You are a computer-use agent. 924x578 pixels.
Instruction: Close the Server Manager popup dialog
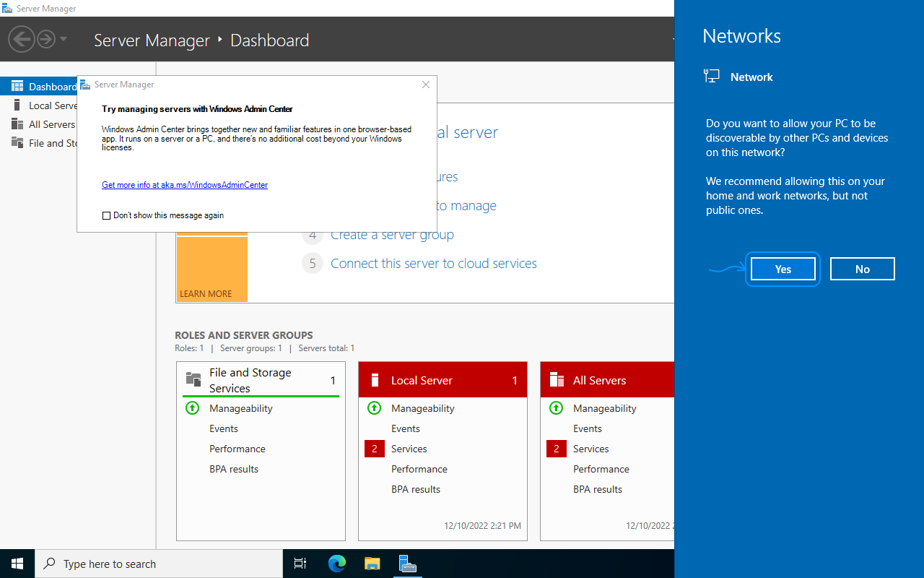click(x=426, y=85)
